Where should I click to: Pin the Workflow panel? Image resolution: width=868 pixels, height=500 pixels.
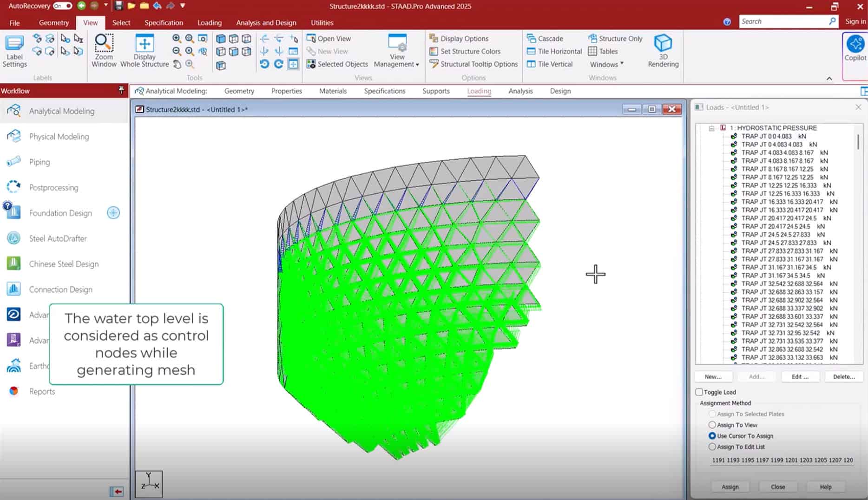tap(122, 90)
